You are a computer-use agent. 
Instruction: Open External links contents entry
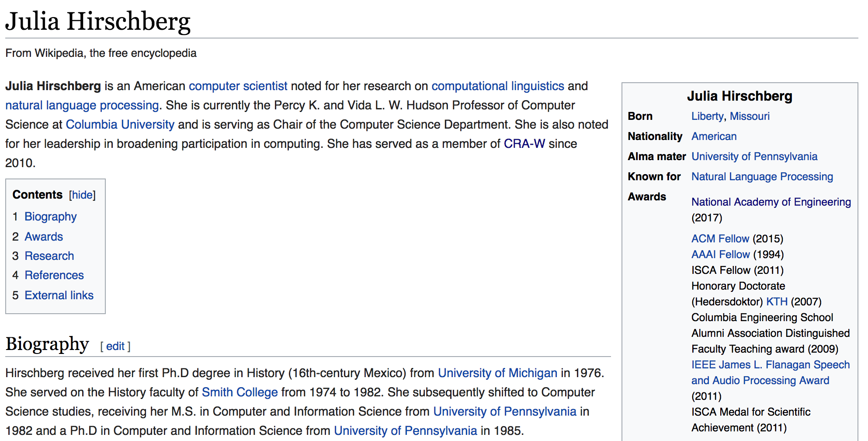click(x=59, y=295)
